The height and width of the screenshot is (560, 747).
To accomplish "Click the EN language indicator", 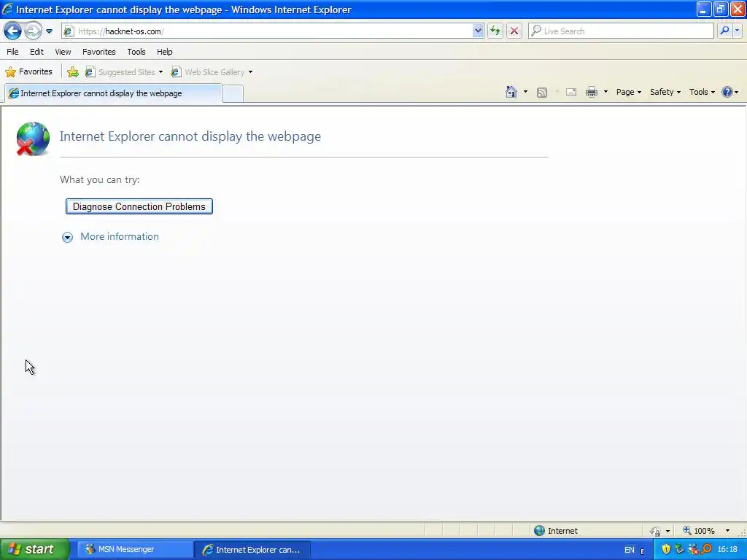I will (x=630, y=550).
